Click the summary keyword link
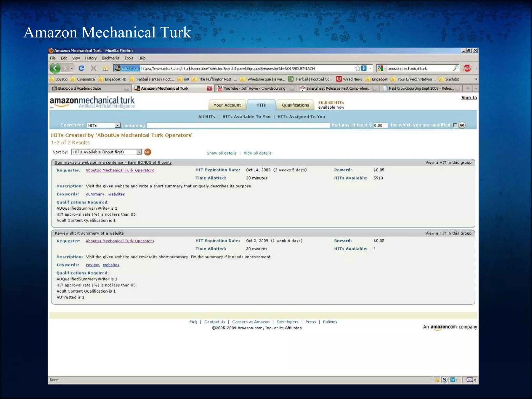Viewport: 532px width, 399px height. [95, 194]
